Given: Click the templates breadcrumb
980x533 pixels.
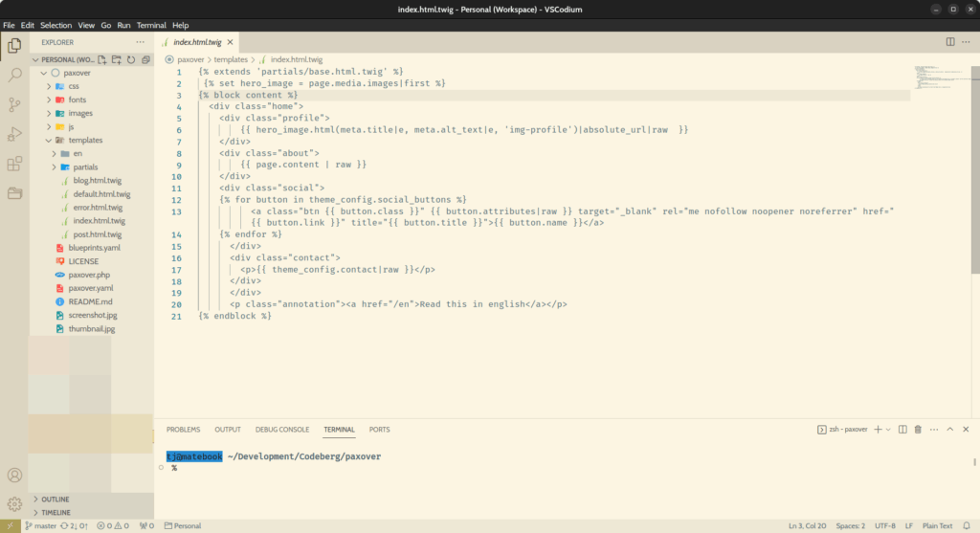Looking at the screenshot, I should [x=231, y=60].
